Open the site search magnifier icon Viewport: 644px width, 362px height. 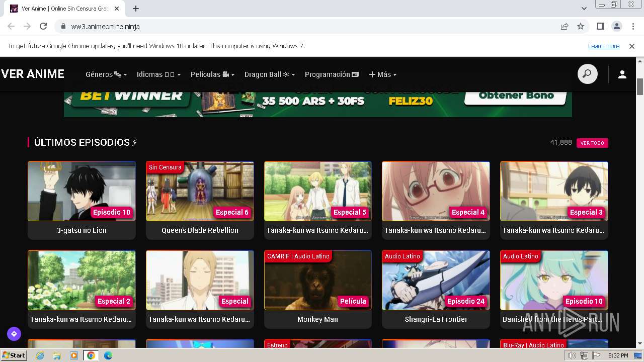pyautogui.click(x=587, y=74)
